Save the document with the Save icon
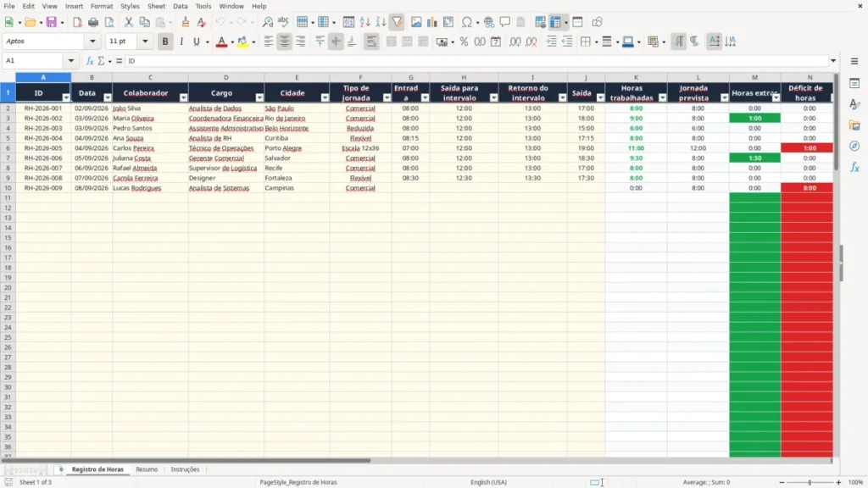 [x=51, y=22]
